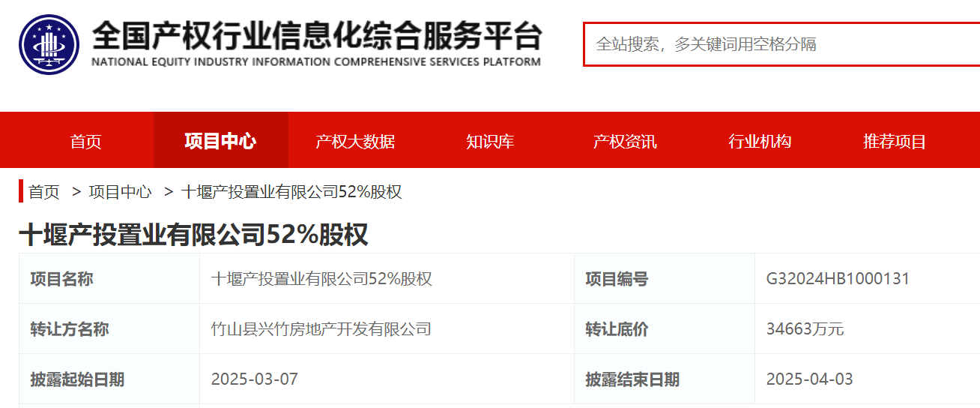Open the 行业机构 navigation item
The image size is (980, 408).
click(760, 141)
